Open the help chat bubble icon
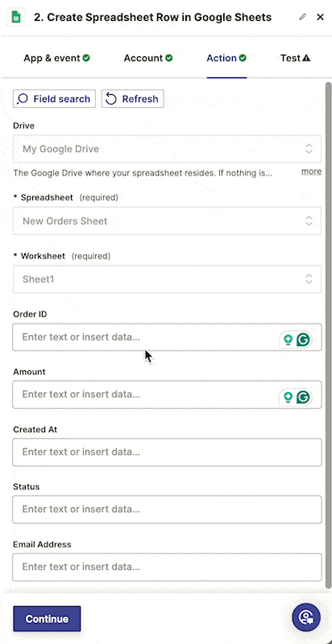The width and height of the screenshot is (332, 644). point(306,617)
